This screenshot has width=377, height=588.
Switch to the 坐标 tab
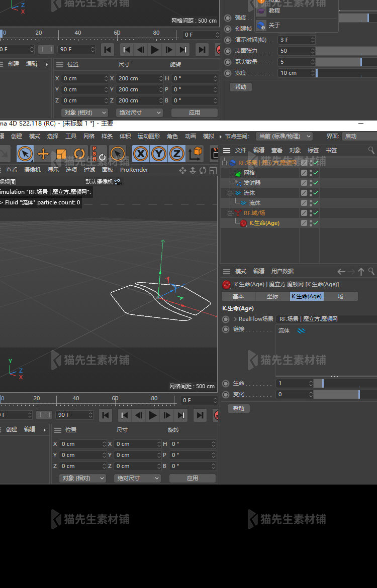[272, 296]
